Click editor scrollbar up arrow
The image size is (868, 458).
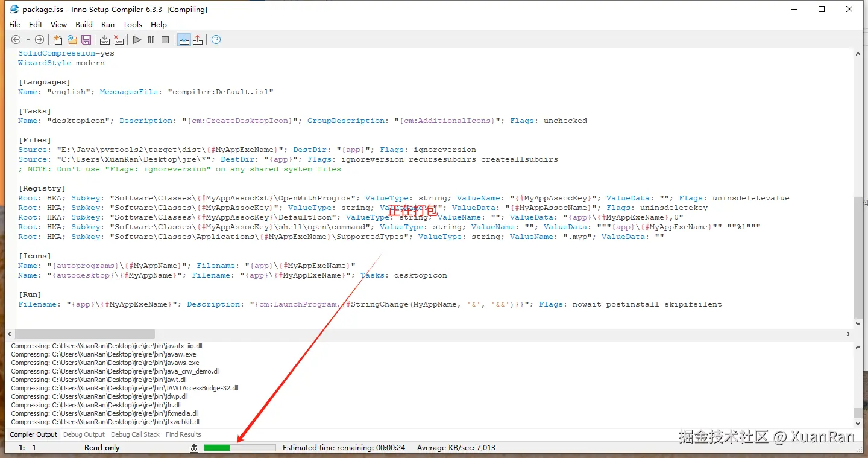coord(858,54)
